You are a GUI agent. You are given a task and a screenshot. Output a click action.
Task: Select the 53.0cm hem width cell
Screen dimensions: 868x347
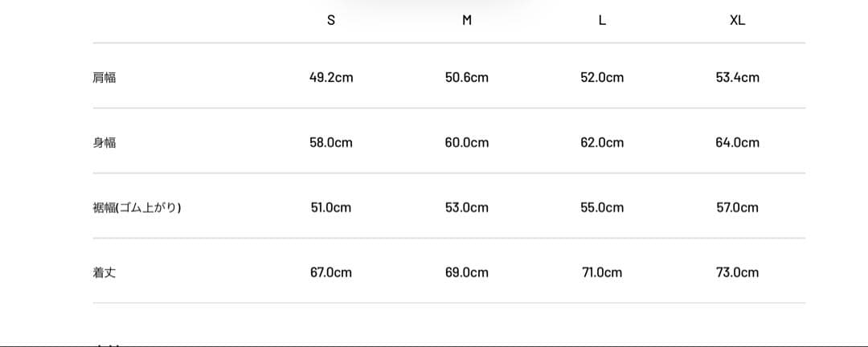point(467,208)
